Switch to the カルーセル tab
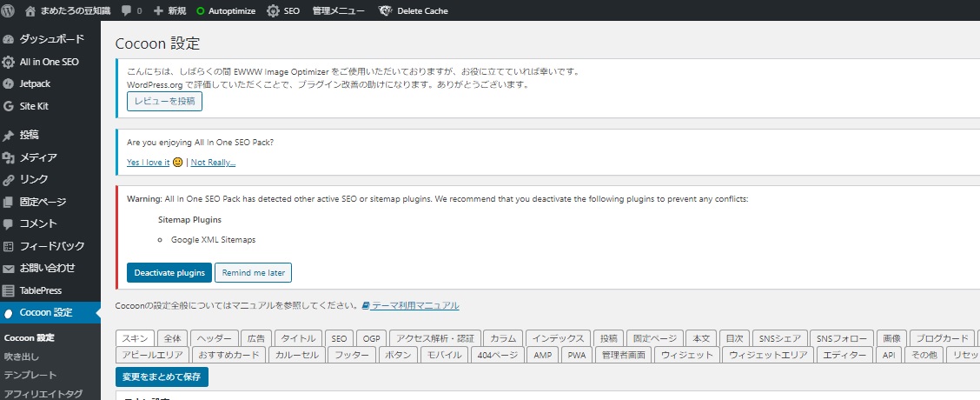Image resolution: width=980 pixels, height=400 pixels. tap(297, 355)
